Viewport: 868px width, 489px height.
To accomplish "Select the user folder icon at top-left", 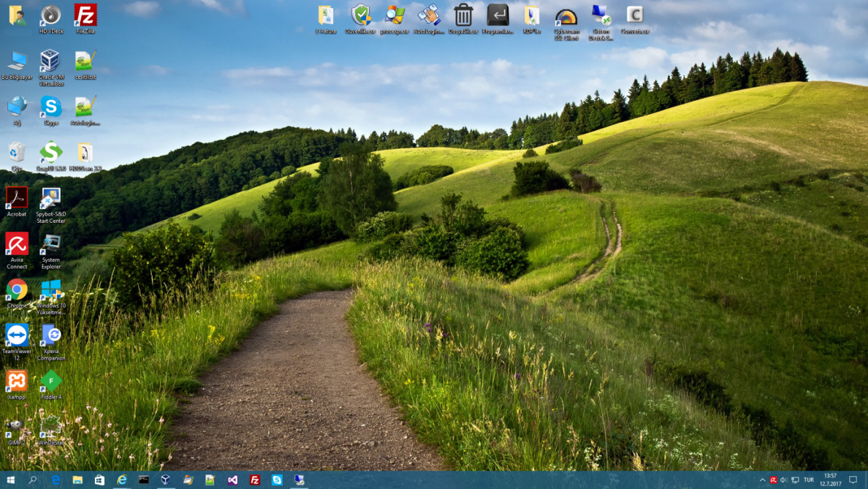I will tap(17, 15).
